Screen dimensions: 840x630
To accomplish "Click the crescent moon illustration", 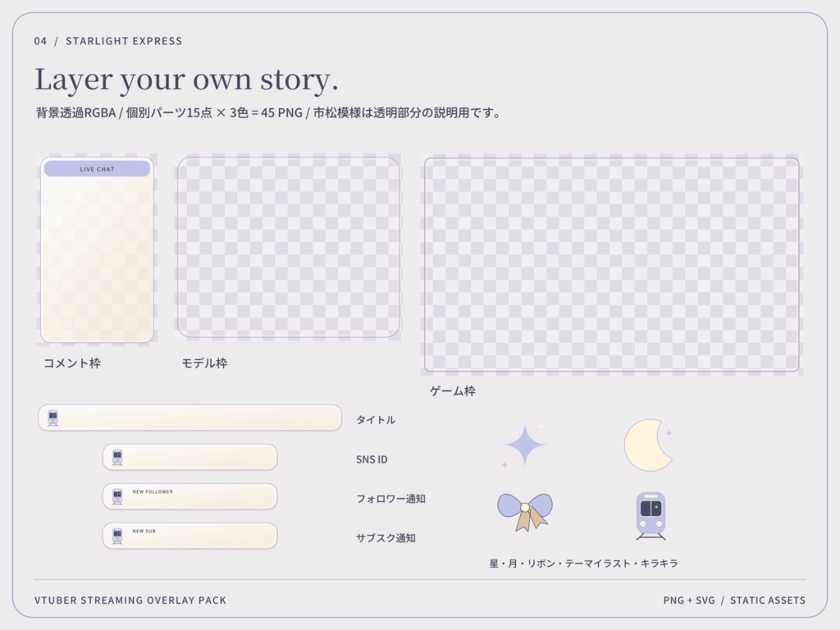I will coord(648,445).
